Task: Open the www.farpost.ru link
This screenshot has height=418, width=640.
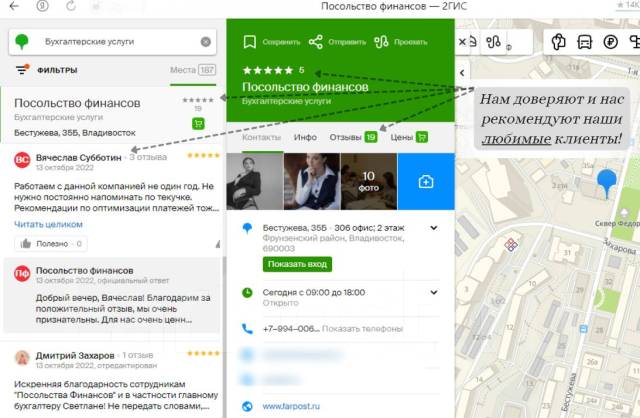Action: (x=291, y=407)
